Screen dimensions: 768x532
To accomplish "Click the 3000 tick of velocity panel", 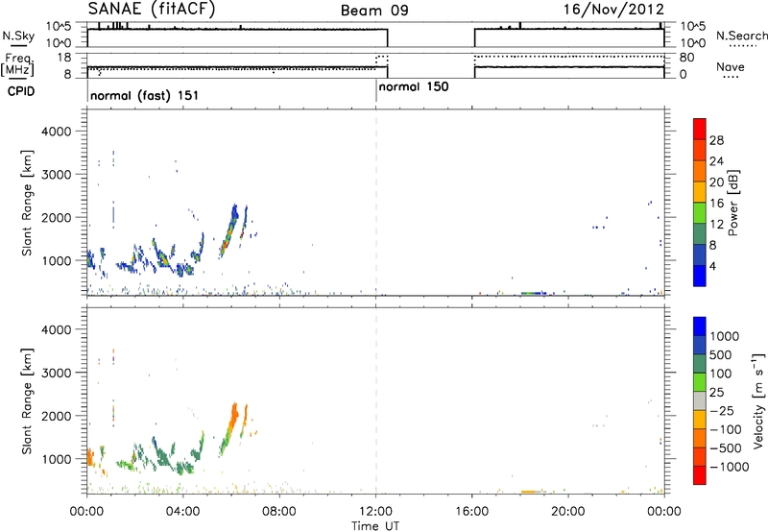I will [x=56, y=373].
